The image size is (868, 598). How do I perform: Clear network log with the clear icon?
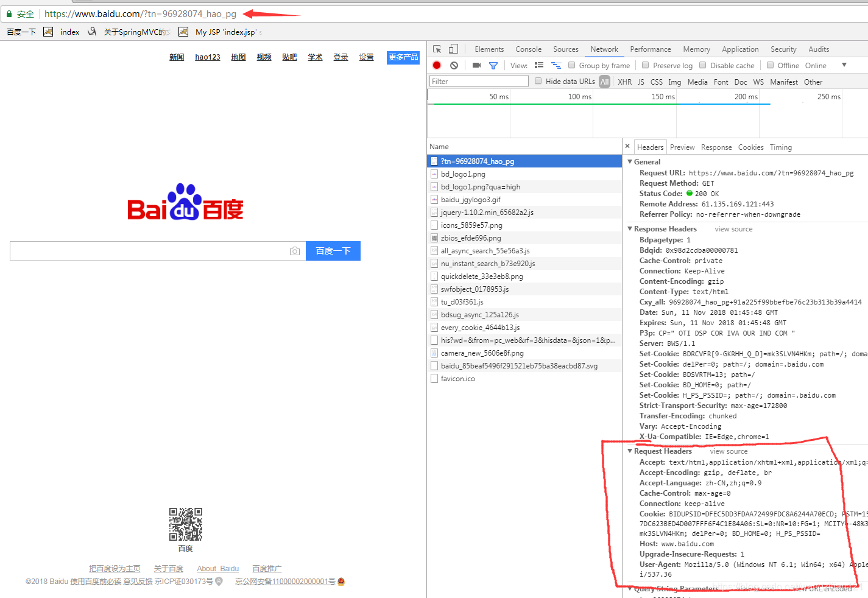454,65
